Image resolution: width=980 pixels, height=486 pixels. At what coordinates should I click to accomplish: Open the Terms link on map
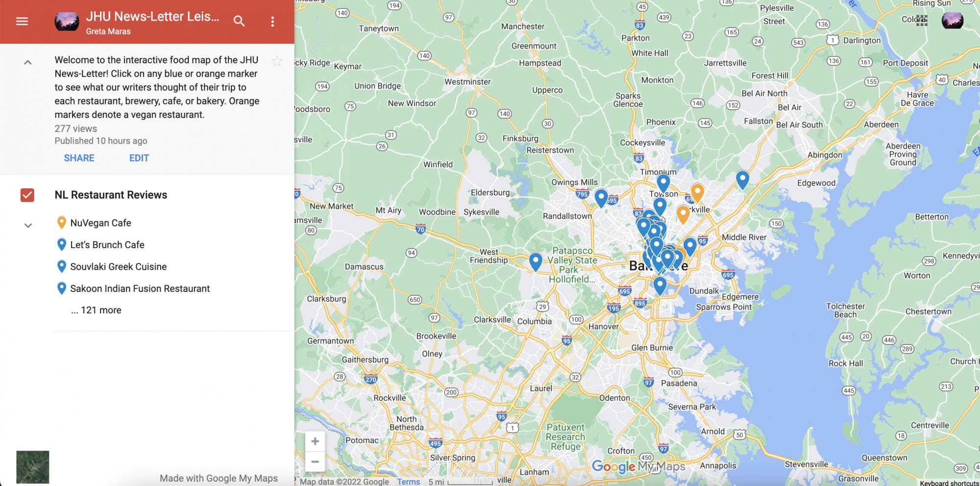(408, 482)
